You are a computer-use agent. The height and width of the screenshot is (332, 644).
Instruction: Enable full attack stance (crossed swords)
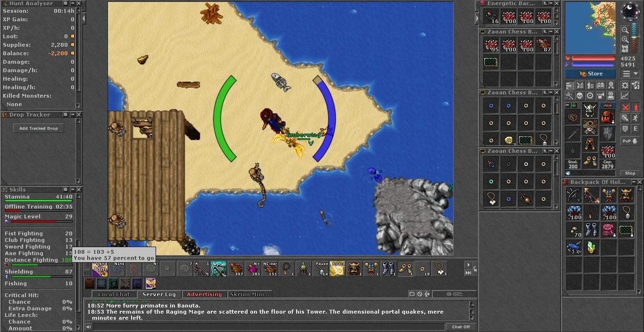tap(625, 107)
